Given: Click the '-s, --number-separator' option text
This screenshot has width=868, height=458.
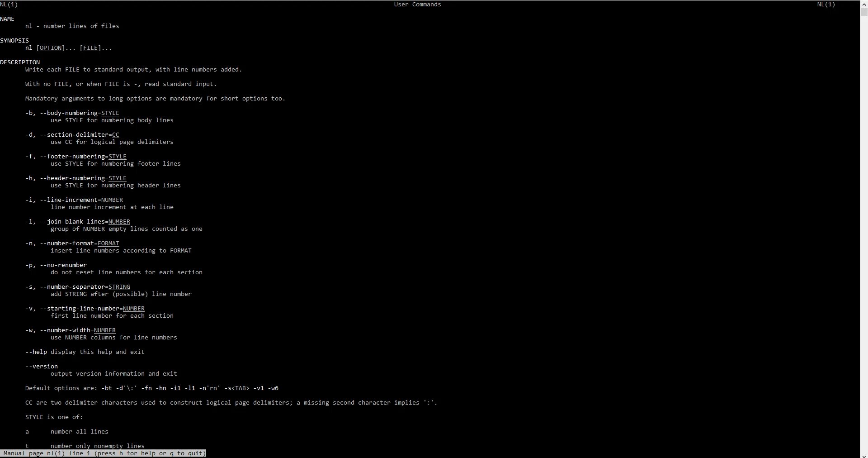Looking at the screenshot, I should click(65, 286).
